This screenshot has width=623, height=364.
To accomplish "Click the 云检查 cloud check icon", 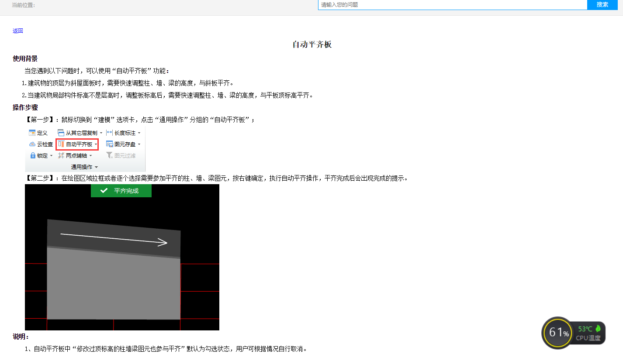I will (x=32, y=144).
